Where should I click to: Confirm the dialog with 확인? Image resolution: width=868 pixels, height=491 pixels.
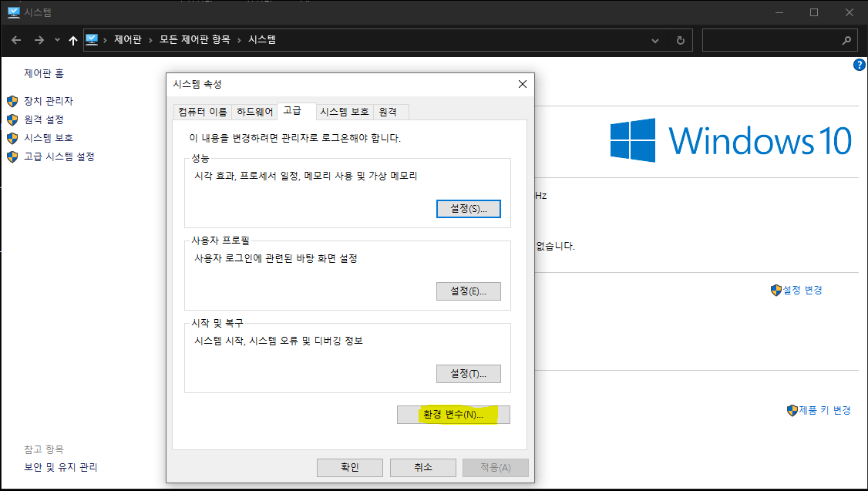click(350, 468)
